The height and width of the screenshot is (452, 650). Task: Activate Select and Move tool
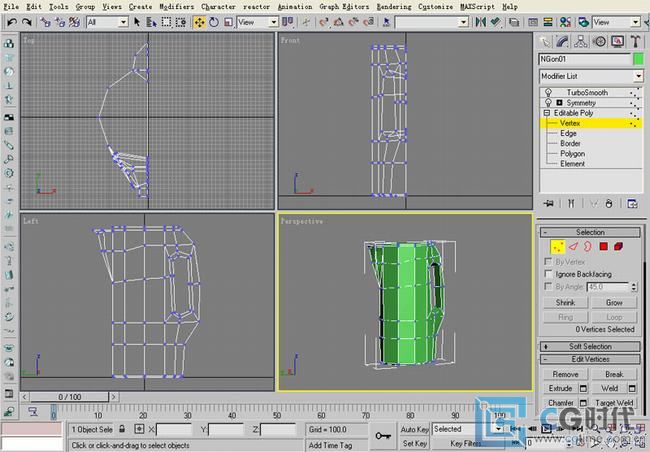(x=199, y=22)
